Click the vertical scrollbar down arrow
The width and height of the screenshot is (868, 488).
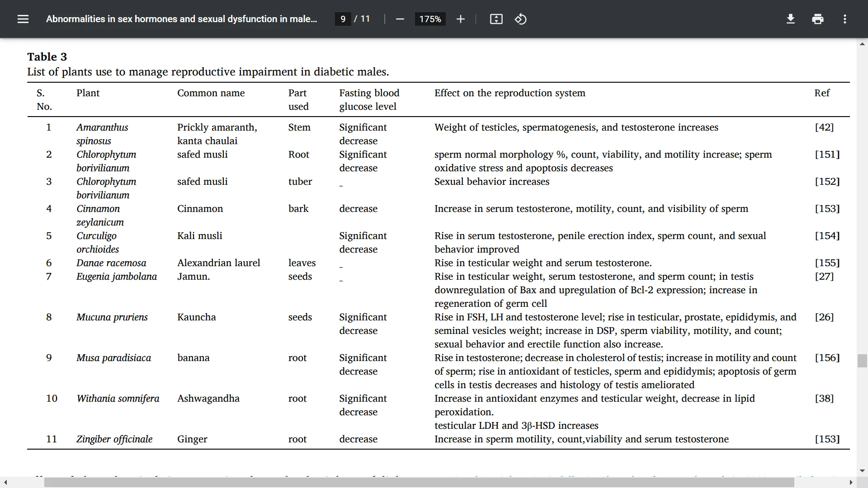click(862, 471)
